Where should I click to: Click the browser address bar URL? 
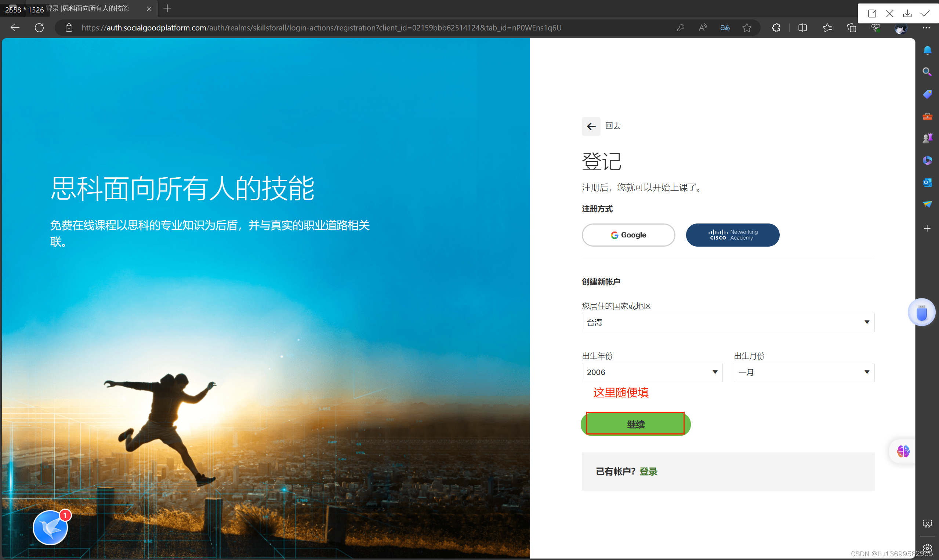321,28
